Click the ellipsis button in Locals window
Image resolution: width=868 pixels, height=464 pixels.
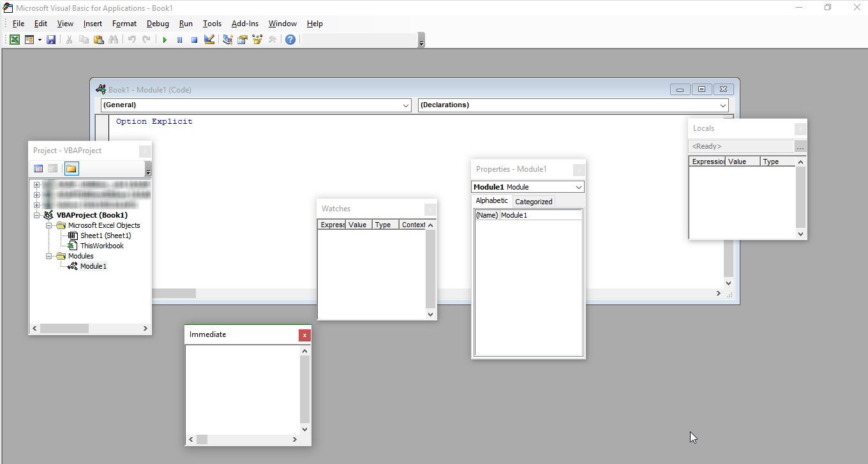tap(800, 147)
